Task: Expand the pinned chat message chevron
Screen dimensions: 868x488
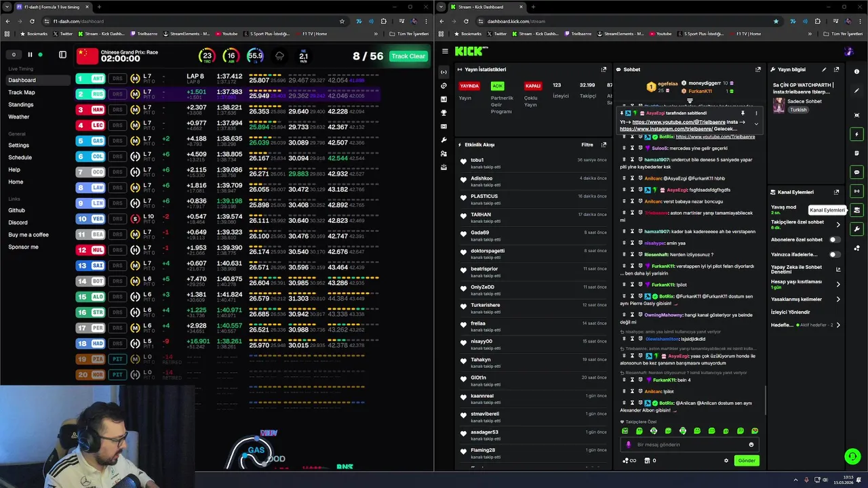Action: (756, 124)
